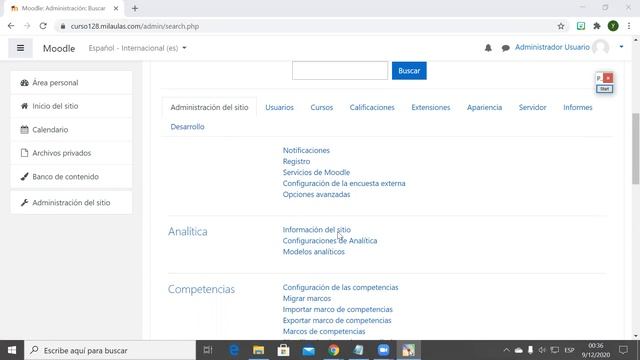Open a new browser tab
This screenshot has width=640, height=360.
(x=135, y=9)
